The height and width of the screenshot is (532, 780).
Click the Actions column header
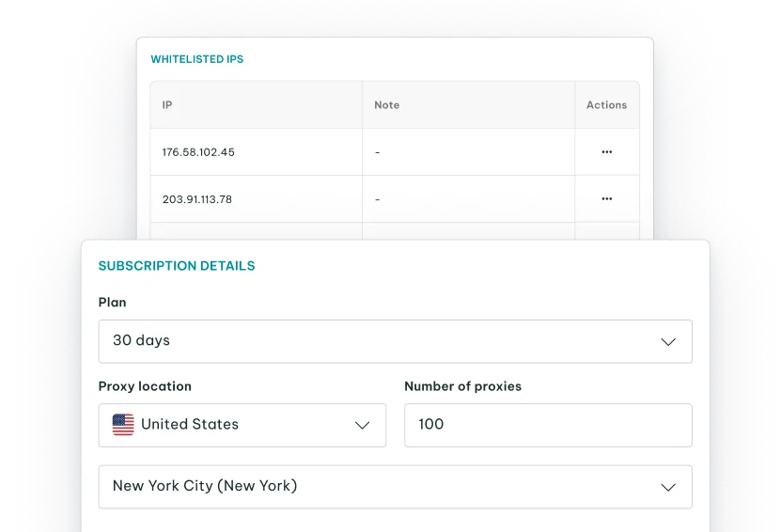click(x=606, y=105)
